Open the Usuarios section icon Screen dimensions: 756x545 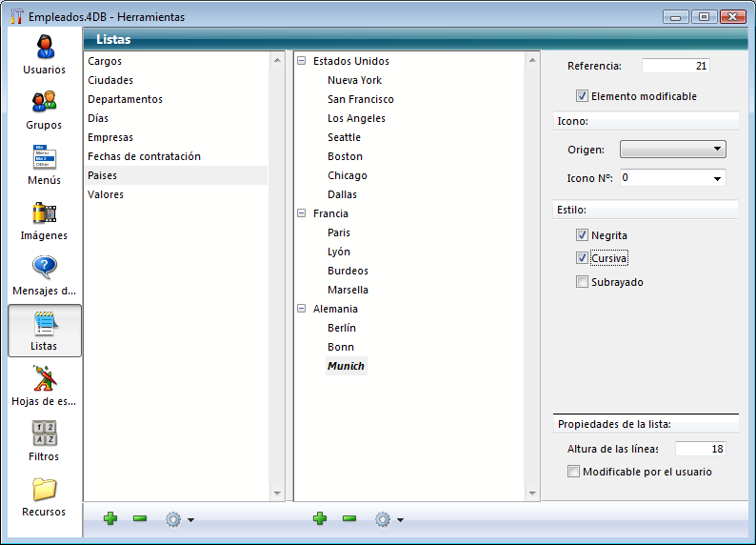[44, 47]
